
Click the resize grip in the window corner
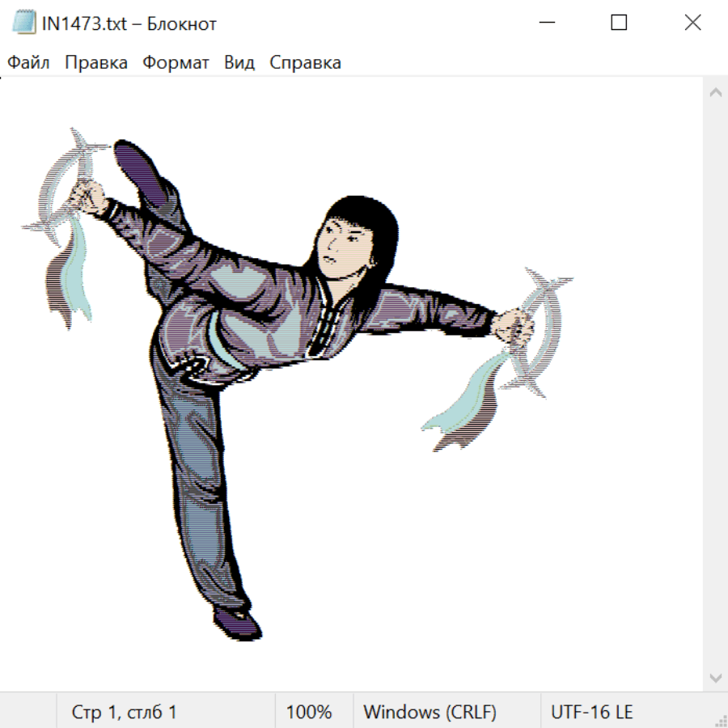tap(720, 720)
